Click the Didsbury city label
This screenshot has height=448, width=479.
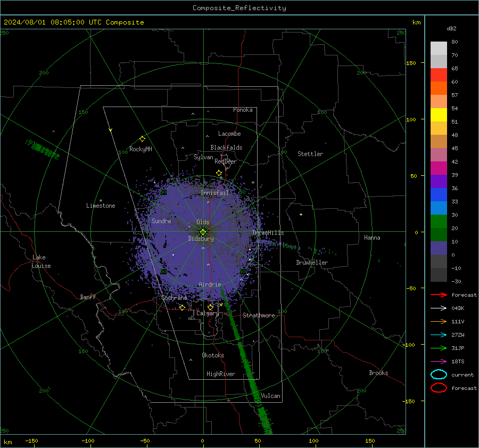click(x=201, y=239)
